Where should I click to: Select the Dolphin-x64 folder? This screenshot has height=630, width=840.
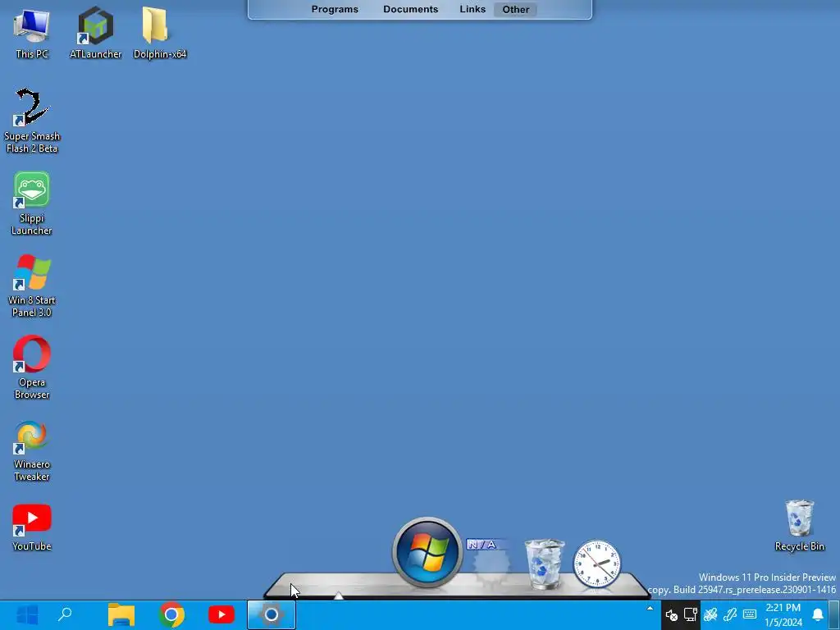(x=160, y=33)
